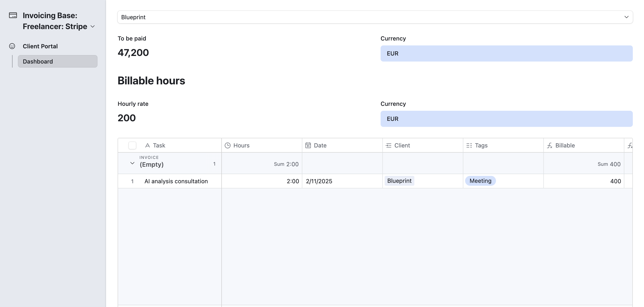Click the Blueprint client chip in row

pos(399,181)
